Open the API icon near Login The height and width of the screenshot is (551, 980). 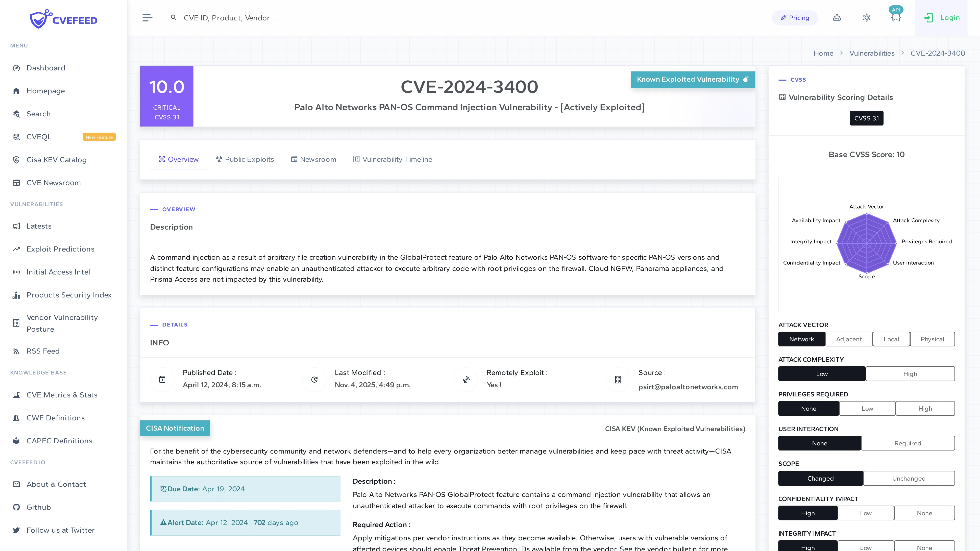point(896,18)
